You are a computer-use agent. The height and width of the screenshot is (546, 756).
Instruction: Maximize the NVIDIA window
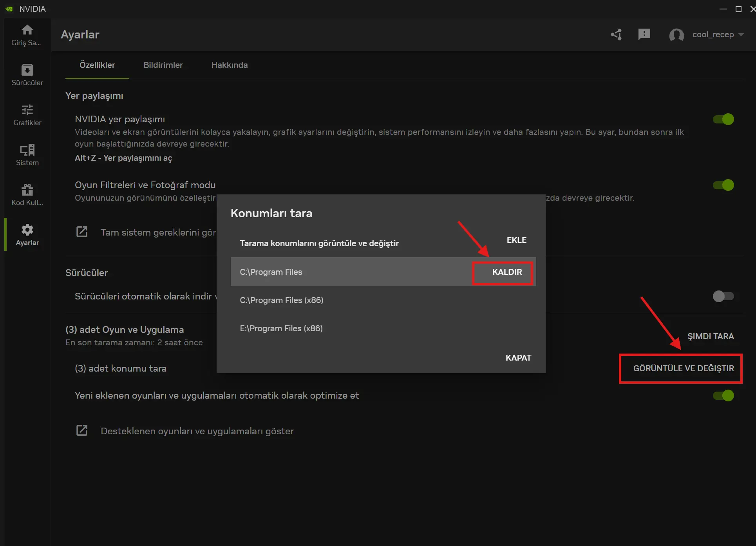(738, 9)
